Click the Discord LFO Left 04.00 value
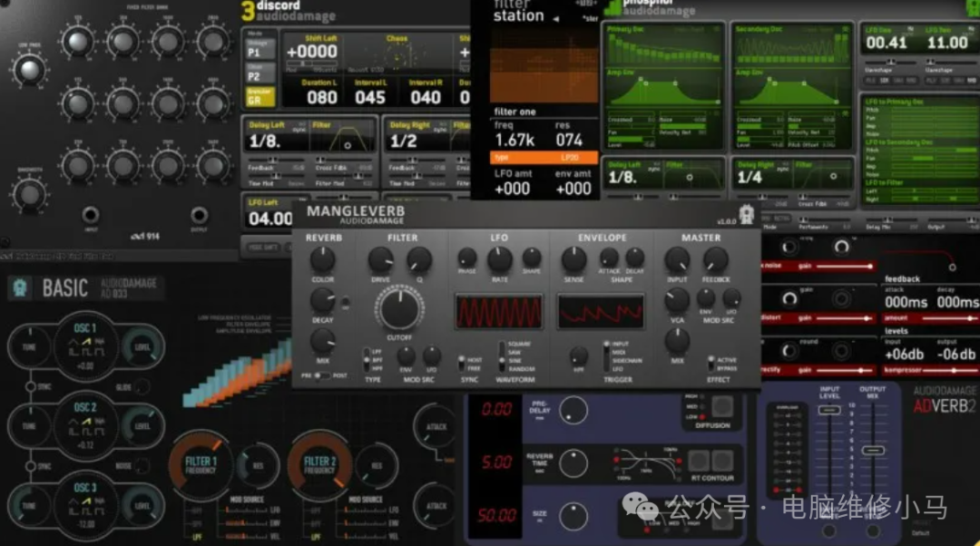The image size is (980, 546). point(270,219)
